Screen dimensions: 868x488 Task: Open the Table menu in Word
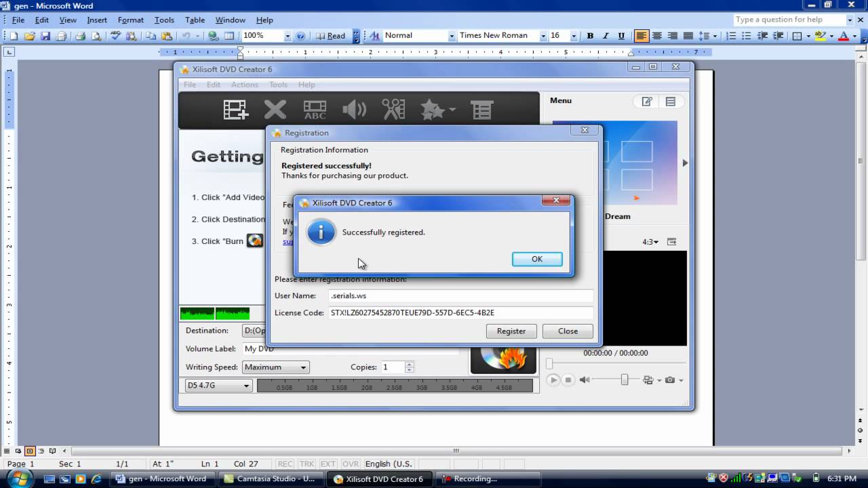195,20
